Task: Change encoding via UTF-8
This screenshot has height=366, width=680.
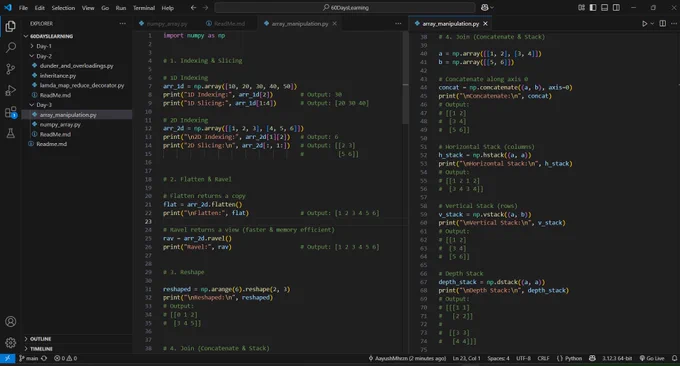Action: click(523, 358)
